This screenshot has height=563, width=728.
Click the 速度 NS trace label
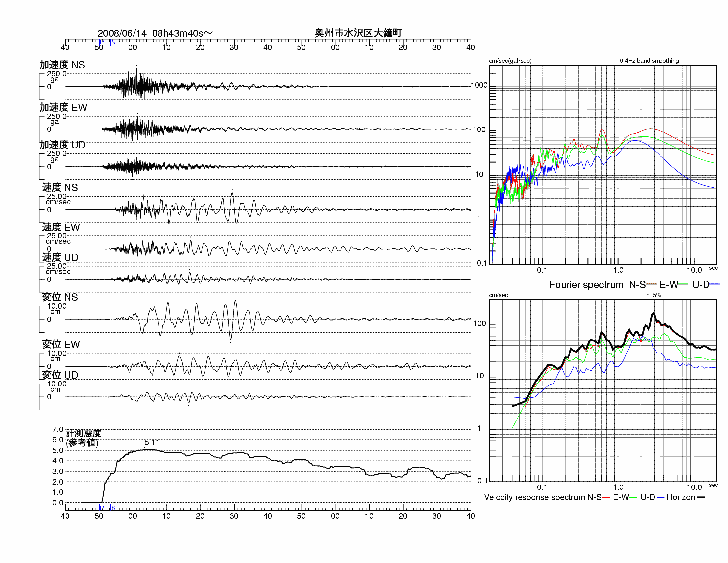60,188
